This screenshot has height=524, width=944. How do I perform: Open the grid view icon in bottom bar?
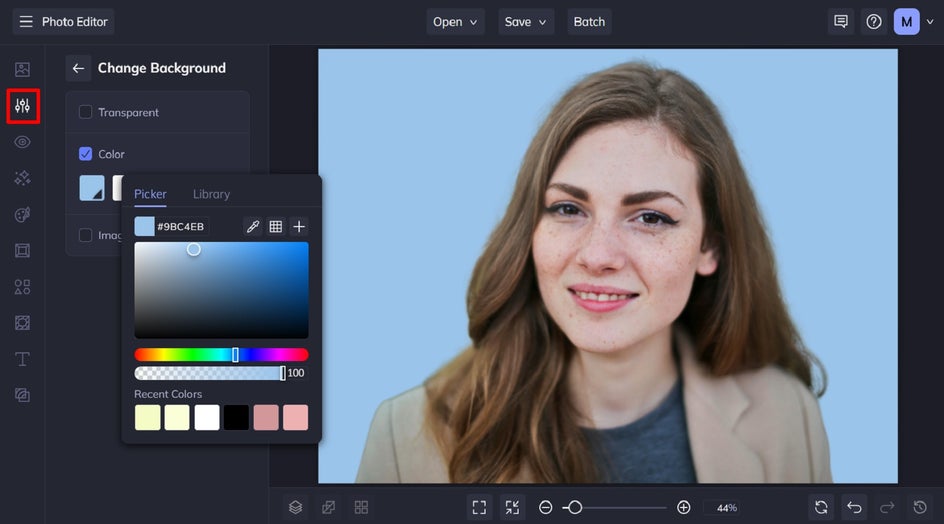(361, 507)
